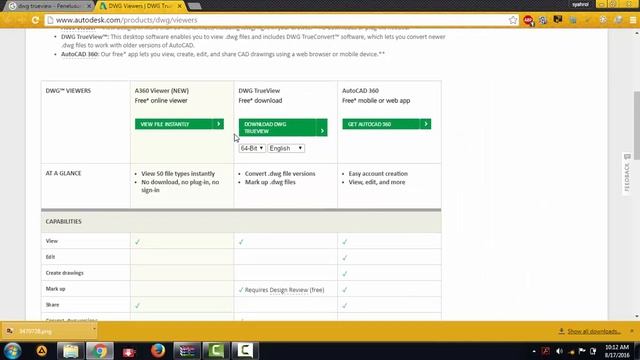Reload the page with the refresh icon

point(36,20)
